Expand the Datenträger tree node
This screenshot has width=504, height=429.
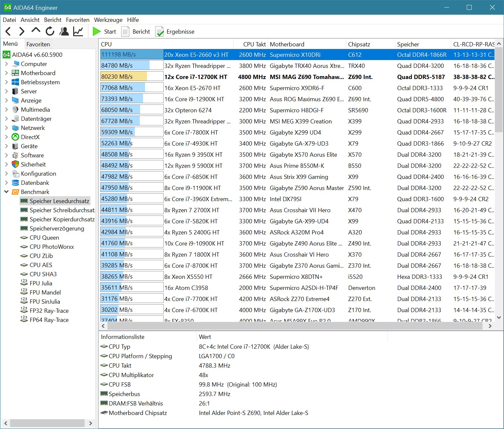coord(7,119)
